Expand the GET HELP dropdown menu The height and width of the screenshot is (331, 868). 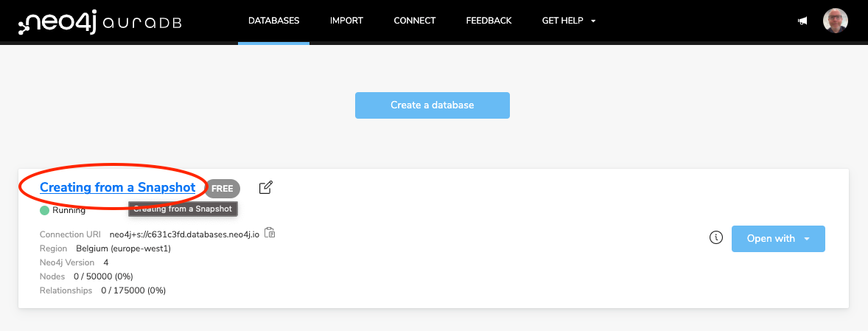pos(569,21)
